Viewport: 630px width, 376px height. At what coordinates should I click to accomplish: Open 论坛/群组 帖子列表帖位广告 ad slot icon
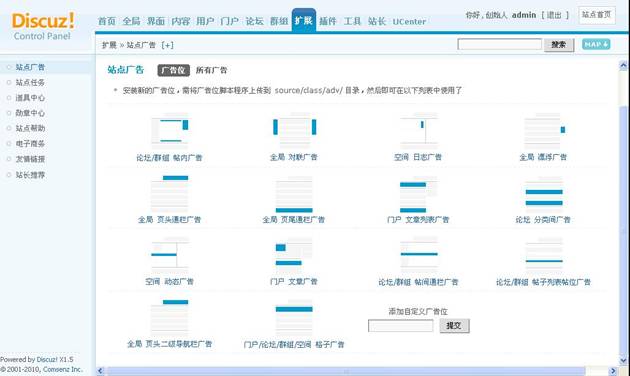click(544, 254)
